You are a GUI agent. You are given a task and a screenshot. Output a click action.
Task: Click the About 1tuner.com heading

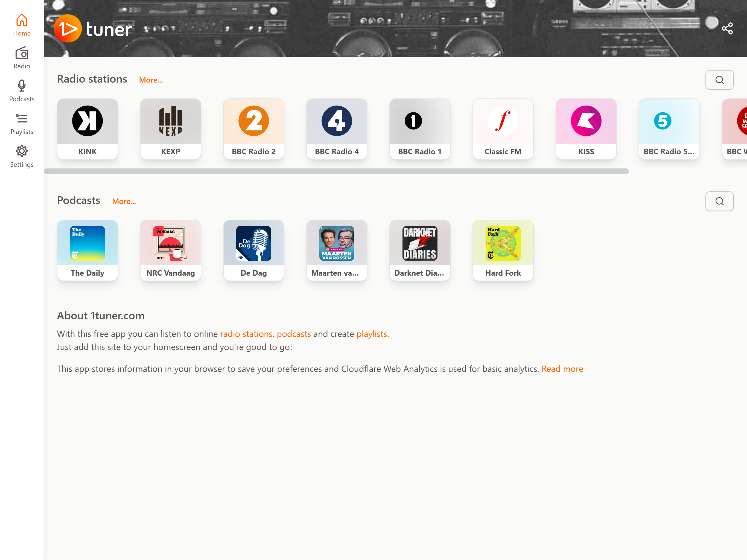pos(101,316)
